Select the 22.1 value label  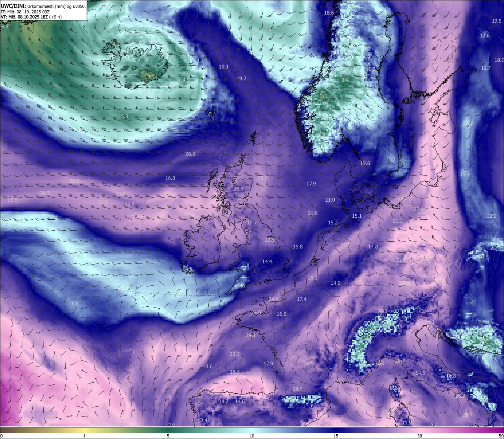(397, 221)
